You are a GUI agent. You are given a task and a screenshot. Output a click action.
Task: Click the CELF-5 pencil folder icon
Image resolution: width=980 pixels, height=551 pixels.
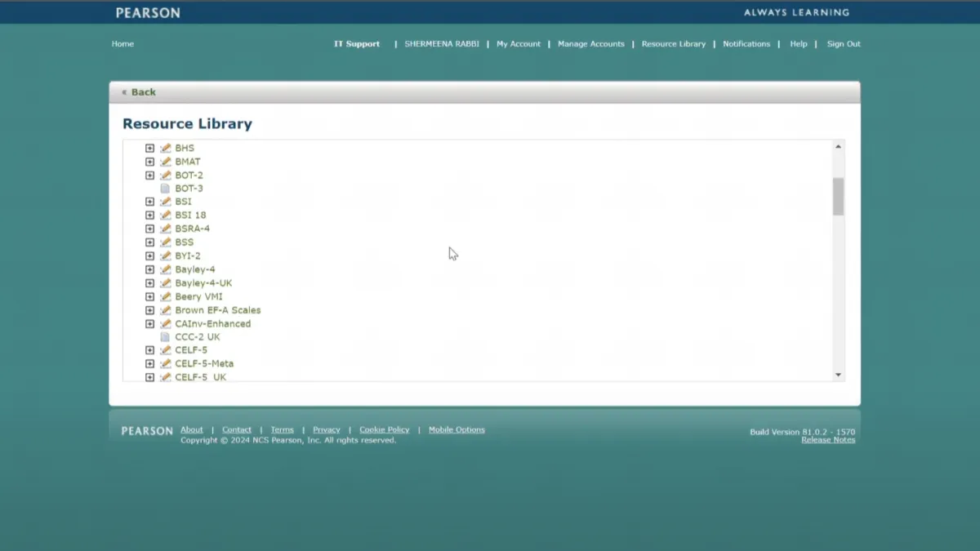point(165,350)
